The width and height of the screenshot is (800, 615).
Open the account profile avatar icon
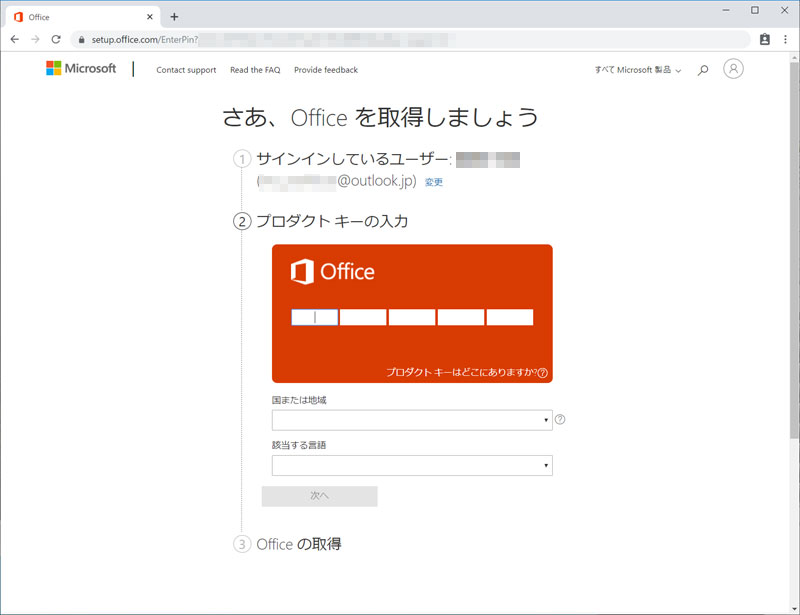click(733, 69)
